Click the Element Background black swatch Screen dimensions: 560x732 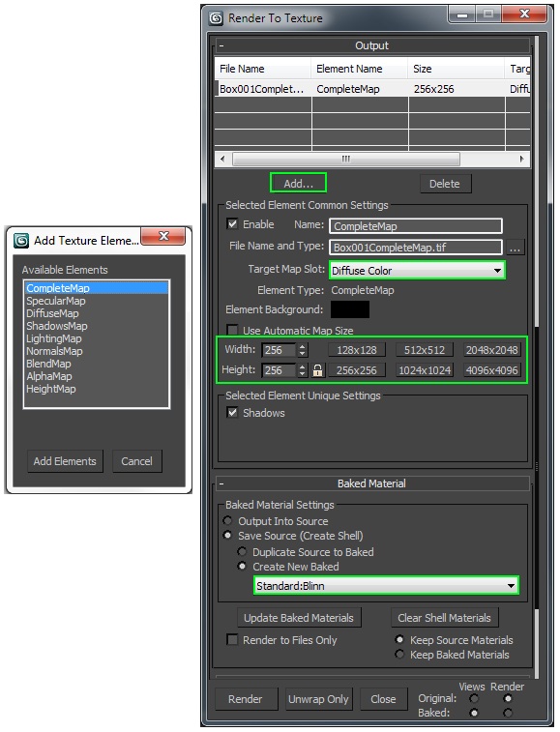click(x=350, y=309)
